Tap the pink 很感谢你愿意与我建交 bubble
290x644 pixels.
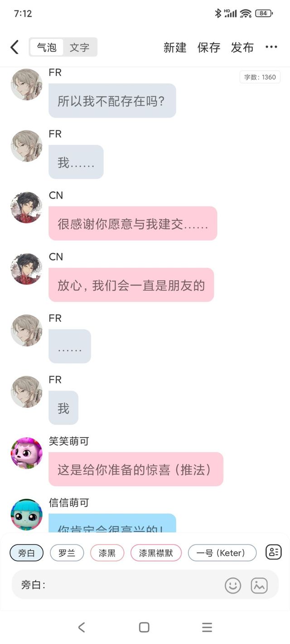click(x=133, y=224)
